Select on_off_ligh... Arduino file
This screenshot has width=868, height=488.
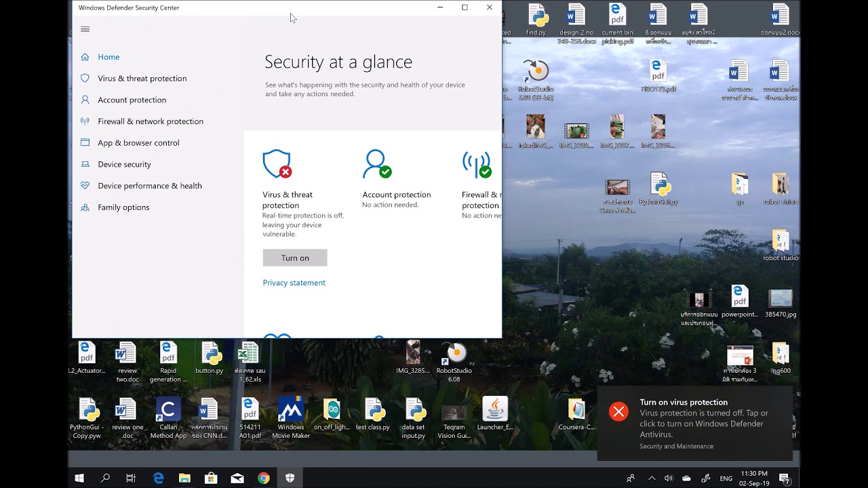(332, 415)
